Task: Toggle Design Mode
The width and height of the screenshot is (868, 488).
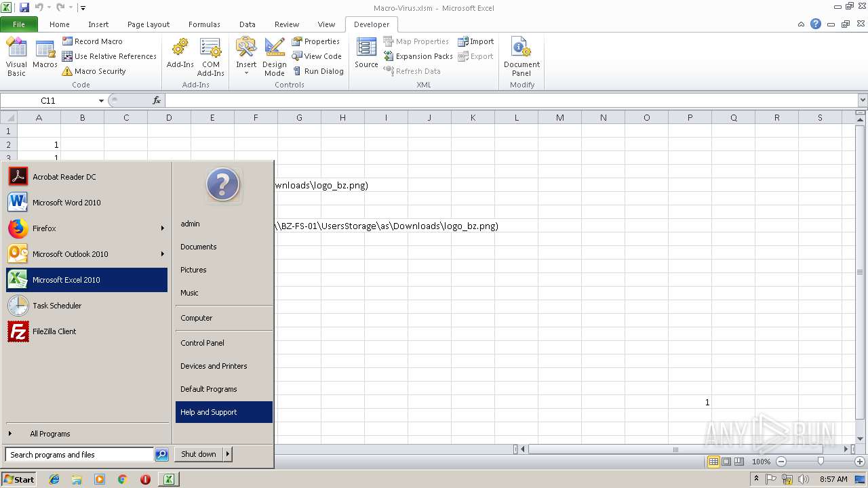Action: click(x=275, y=57)
